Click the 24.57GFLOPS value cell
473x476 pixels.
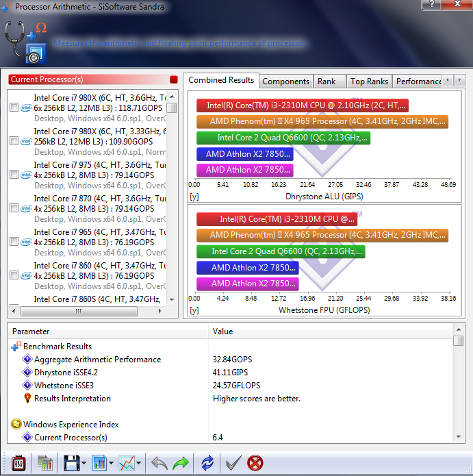point(236,385)
